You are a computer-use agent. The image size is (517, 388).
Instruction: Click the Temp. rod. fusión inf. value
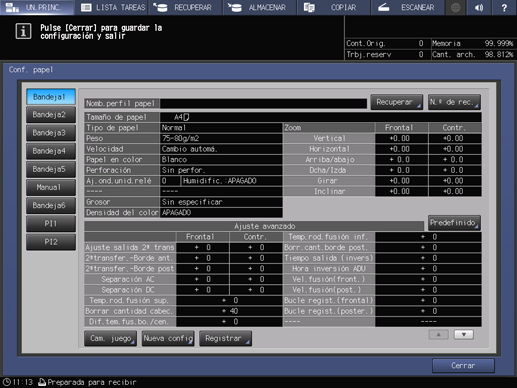tap(428, 237)
